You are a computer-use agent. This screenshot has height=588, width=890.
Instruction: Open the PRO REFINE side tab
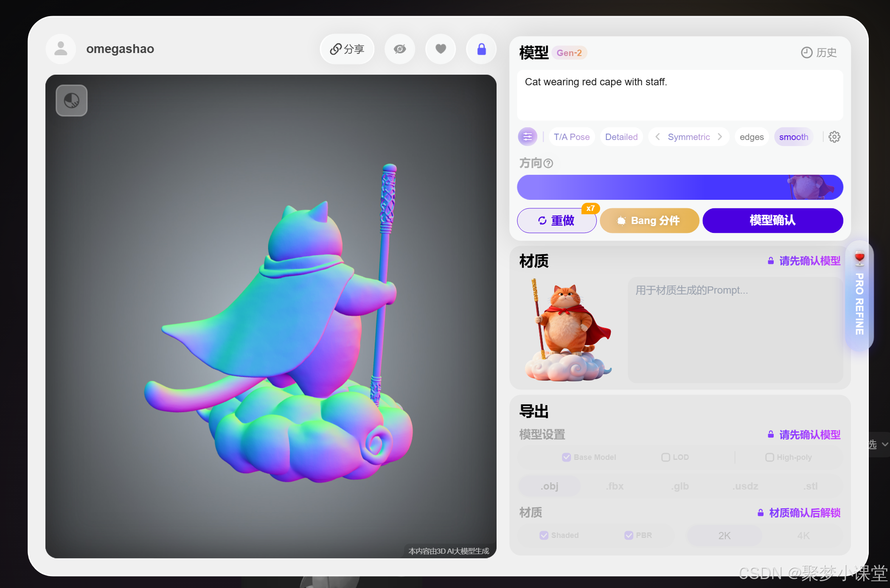859,297
